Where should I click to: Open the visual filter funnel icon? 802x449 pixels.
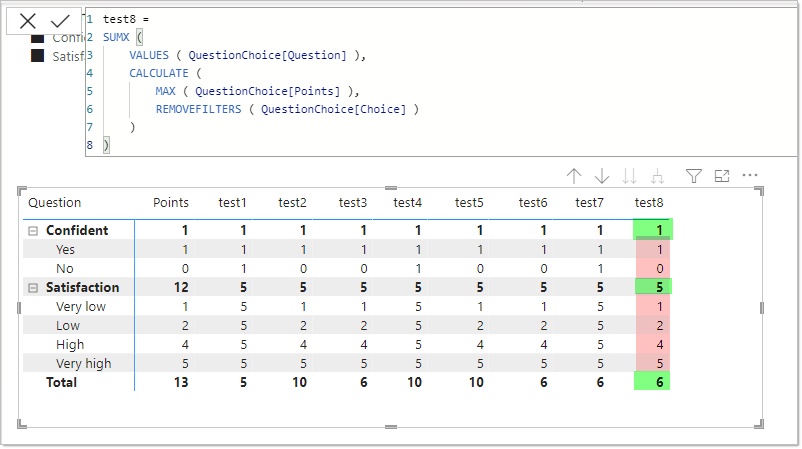[x=694, y=176]
